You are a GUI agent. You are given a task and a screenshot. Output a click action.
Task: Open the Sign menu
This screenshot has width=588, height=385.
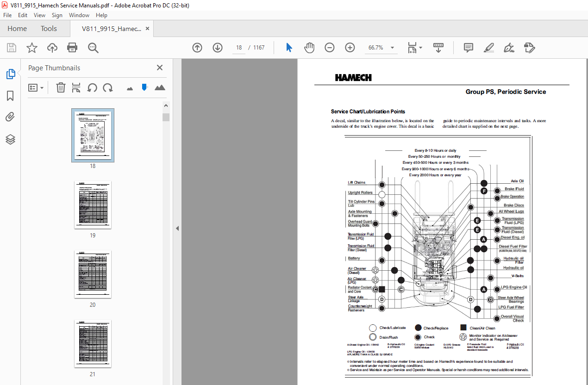coord(57,15)
